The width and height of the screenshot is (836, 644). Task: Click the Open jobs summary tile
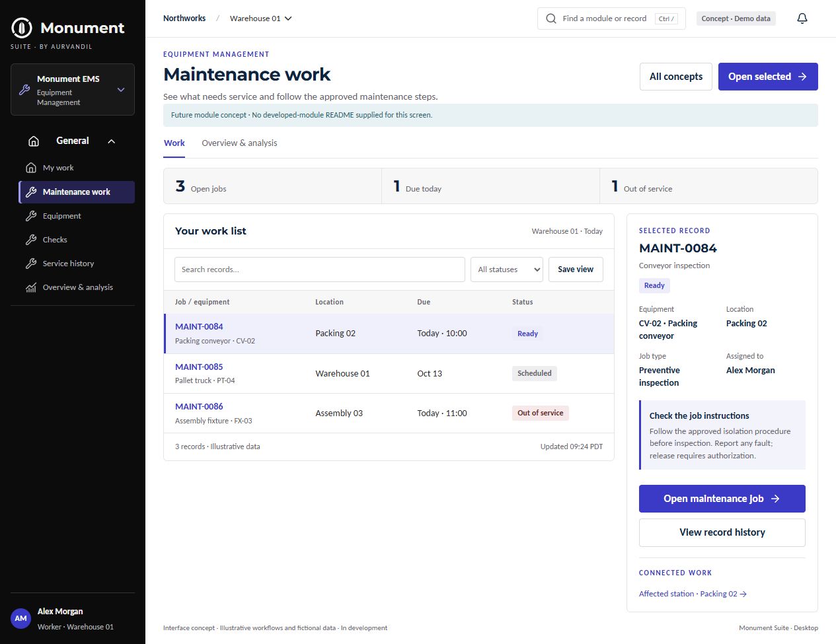272,186
